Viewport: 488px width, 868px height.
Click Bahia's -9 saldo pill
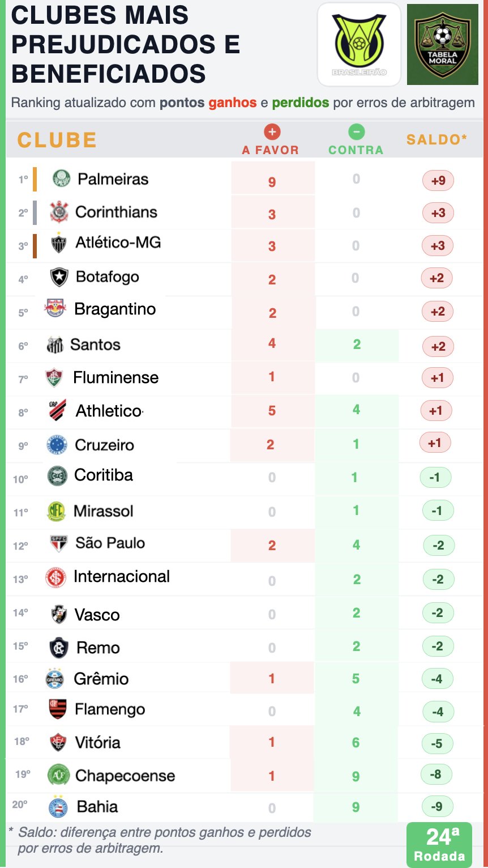436,807
